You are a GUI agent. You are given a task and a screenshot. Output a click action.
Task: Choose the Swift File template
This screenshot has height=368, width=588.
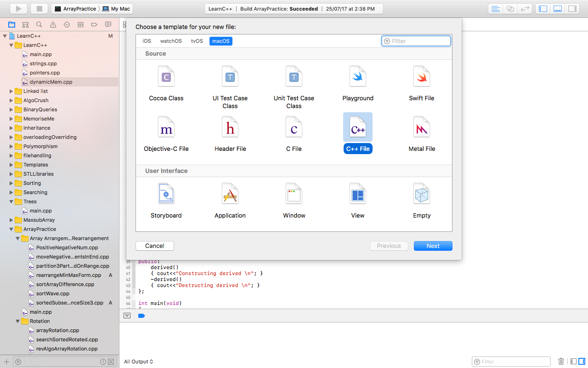coord(422,83)
